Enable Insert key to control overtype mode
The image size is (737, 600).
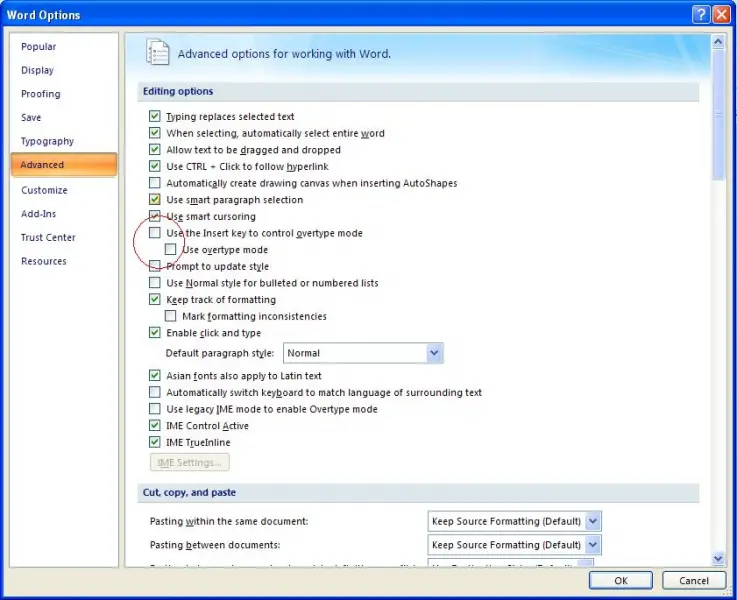click(x=155, y=233)
